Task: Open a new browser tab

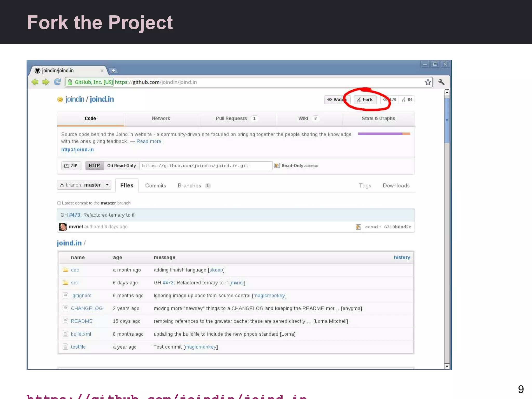Action: [x=113, y=71]
